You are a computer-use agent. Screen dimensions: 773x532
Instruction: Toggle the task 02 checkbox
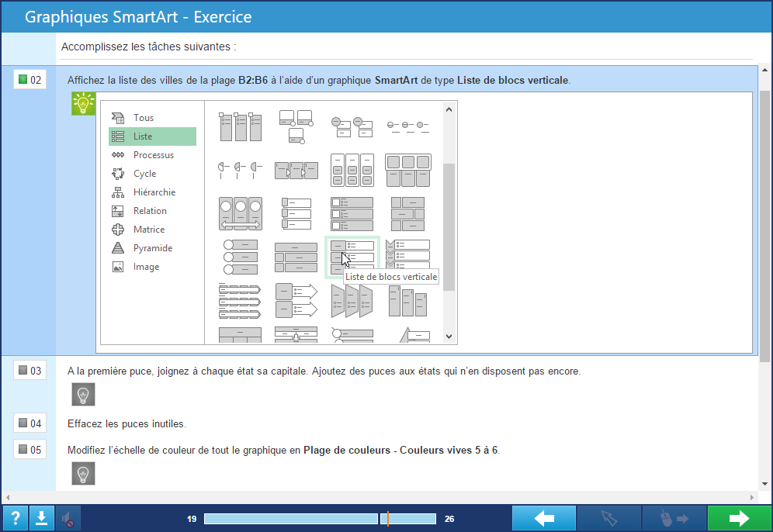point(23,79)
